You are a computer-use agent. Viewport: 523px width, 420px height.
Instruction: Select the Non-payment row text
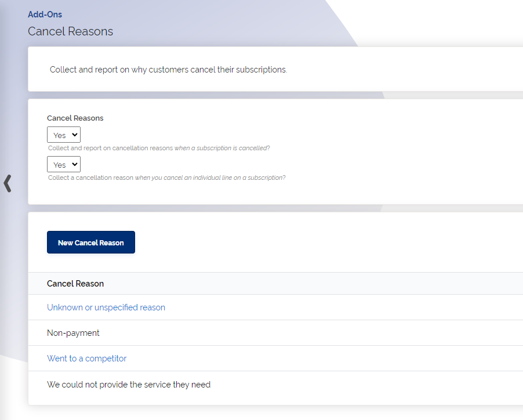point(73,333)
